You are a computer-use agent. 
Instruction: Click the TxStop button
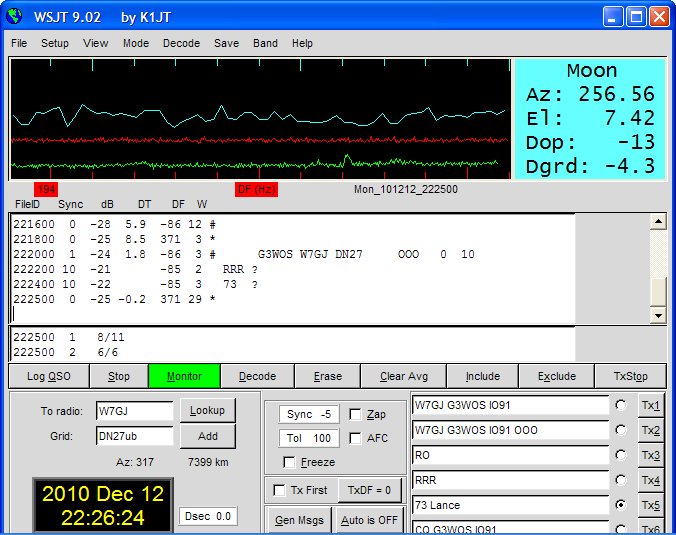tap(630, 376)
